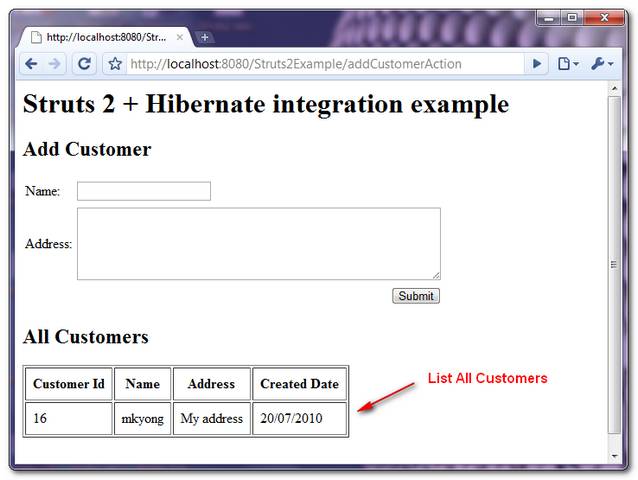Image resolution: width=638 pixels, height=480 pixels.
Task: Click the My address cell
Action: (x=212, y=418)
